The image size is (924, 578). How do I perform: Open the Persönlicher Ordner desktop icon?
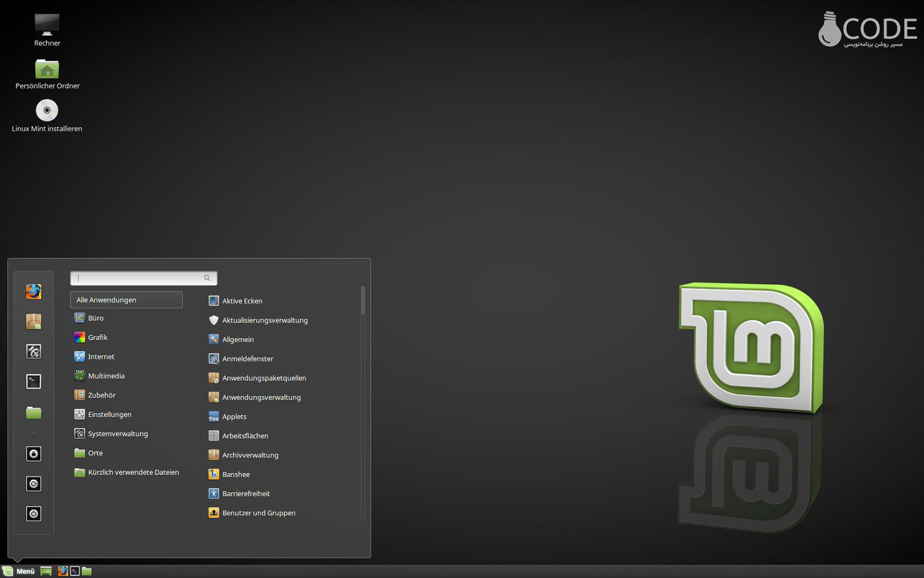pos(47,74)
